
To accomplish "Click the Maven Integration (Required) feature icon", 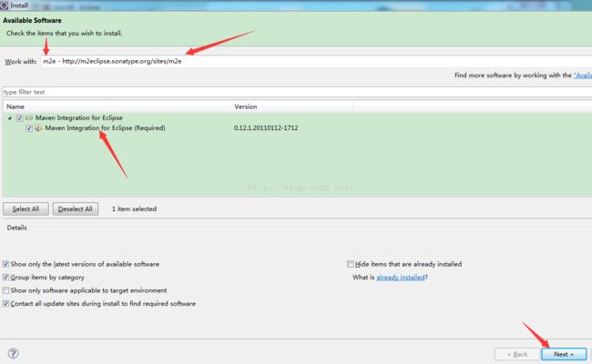I will pyautogui.click(x=38, y=128).
